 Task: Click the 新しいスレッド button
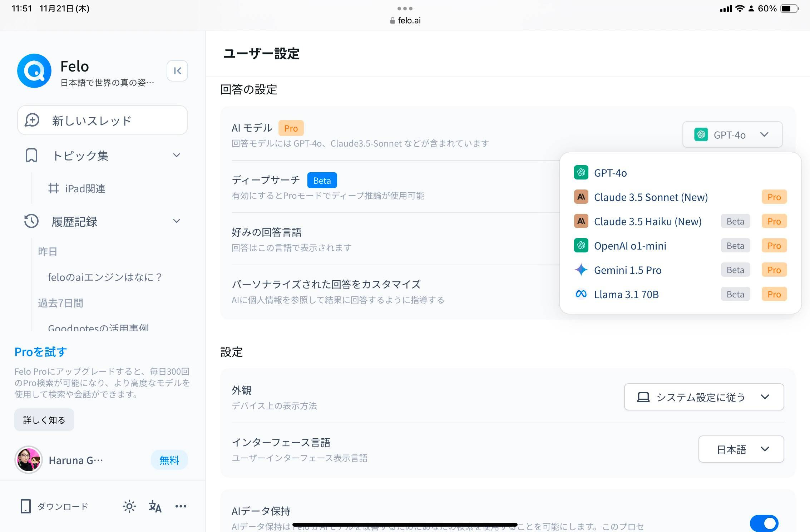(103, 120)
